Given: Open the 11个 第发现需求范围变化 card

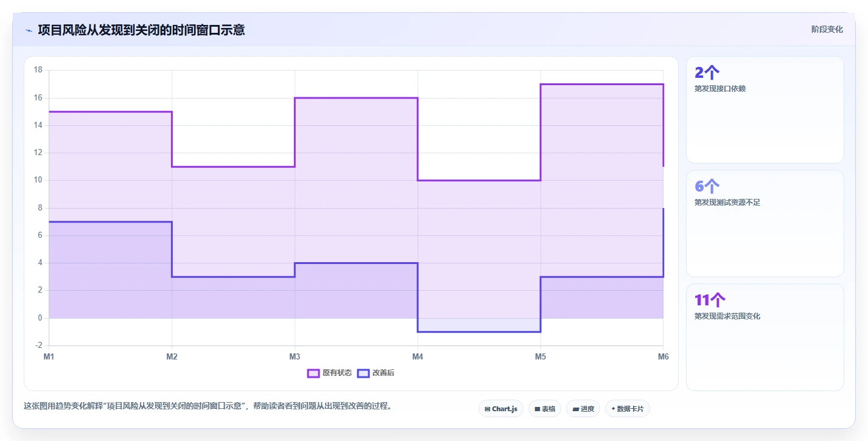Looking at the screenshot, I should (x=765, y=337).
